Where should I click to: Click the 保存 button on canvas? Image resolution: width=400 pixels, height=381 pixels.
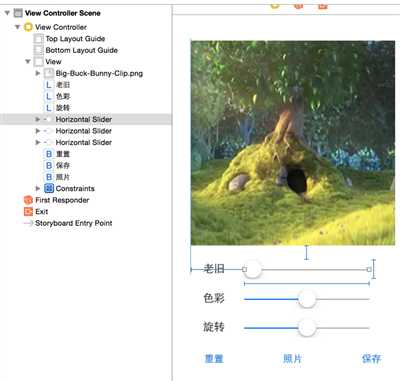[371, 359]
